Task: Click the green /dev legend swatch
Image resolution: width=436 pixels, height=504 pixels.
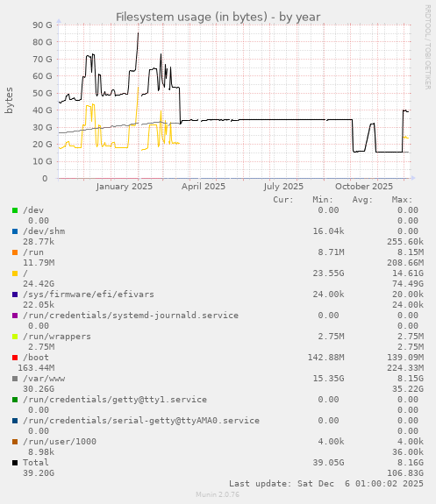Action: (x=15, y=210)
